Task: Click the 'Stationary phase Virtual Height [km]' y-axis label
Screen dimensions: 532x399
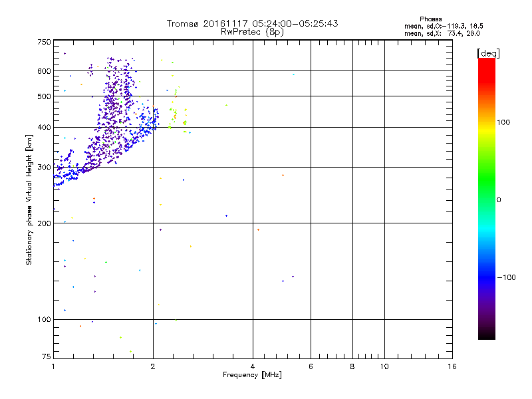Action: [29, 199]
